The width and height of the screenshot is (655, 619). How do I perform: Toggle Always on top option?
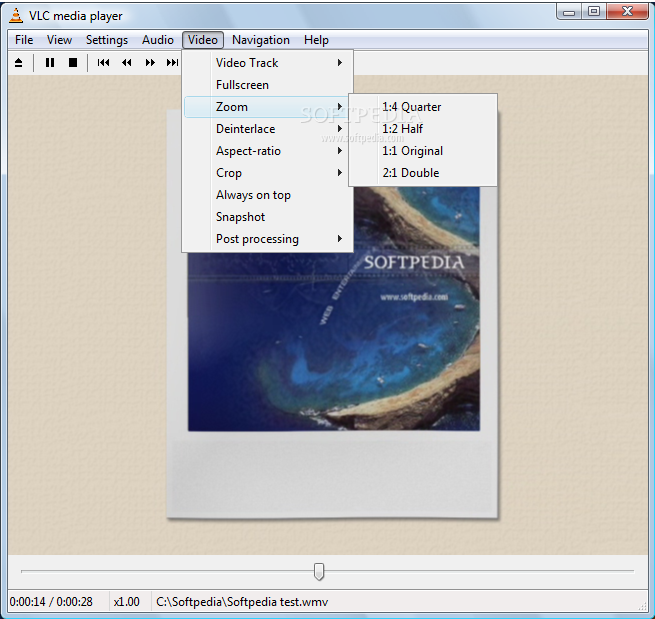tap(267, 195)
